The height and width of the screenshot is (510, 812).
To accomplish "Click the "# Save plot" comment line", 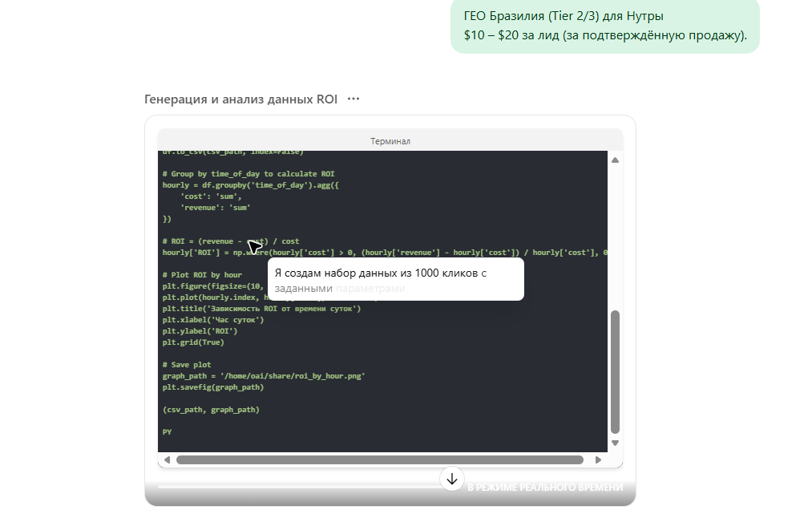I will tap(187, 365).
